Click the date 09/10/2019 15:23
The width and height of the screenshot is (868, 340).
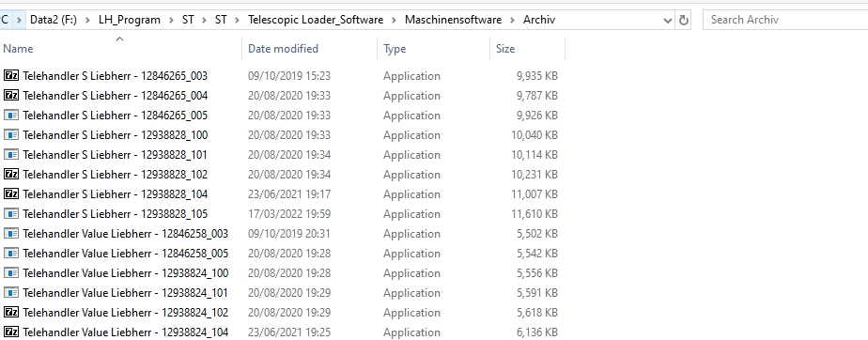coord(289,75)
